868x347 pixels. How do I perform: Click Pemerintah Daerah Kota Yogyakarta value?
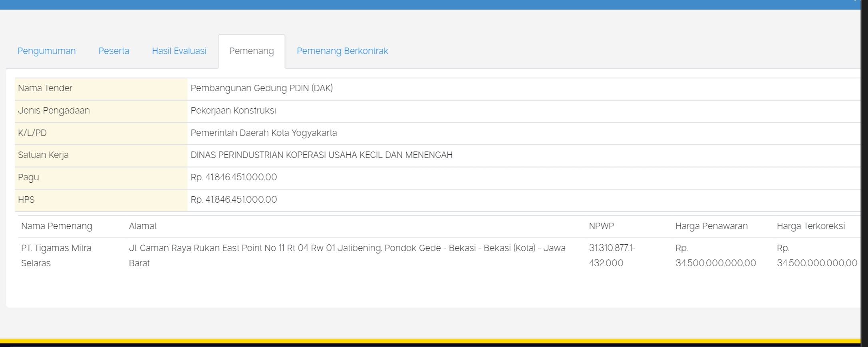(x=264, y=133)
